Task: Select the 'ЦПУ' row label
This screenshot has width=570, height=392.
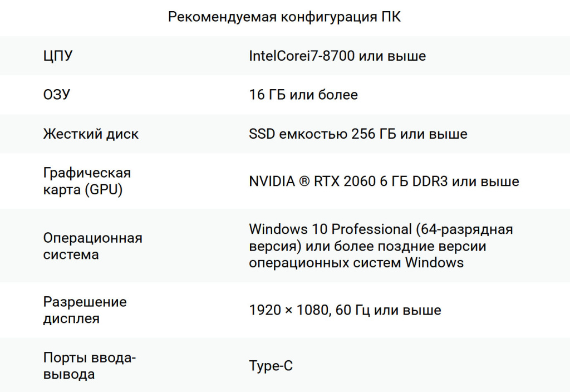Action: coord(58,56)
